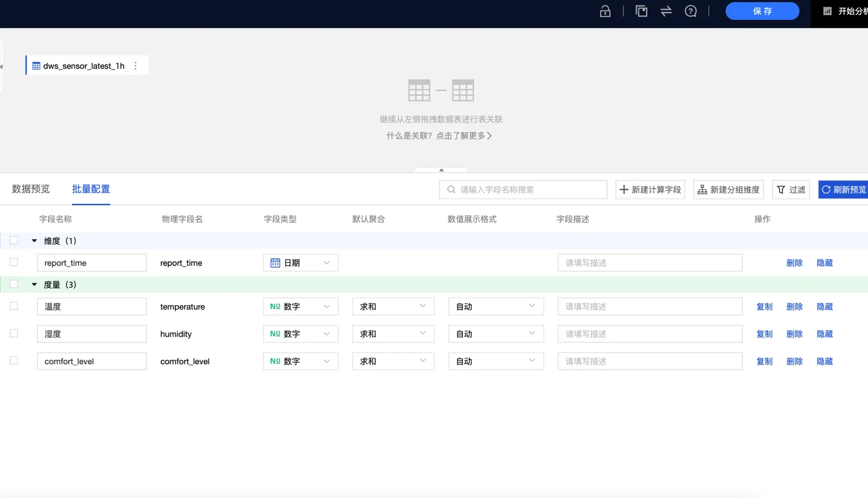Click the 新建计算字段 button
The width and height of the screenshot is (868, 498).
650,190
